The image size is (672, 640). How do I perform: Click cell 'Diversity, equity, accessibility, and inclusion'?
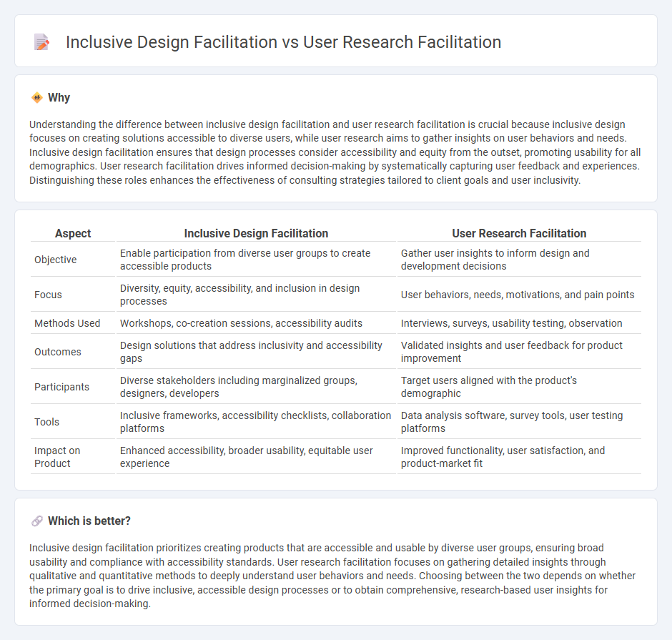tap(256, 295)
